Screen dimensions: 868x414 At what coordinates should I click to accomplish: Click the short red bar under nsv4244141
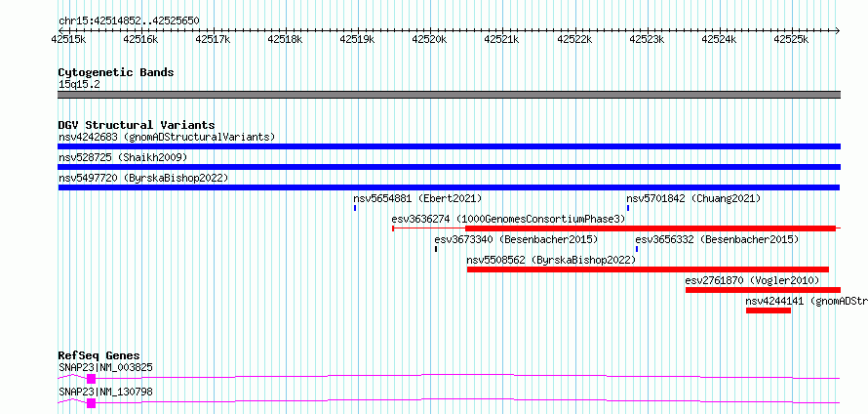(769, 310)
